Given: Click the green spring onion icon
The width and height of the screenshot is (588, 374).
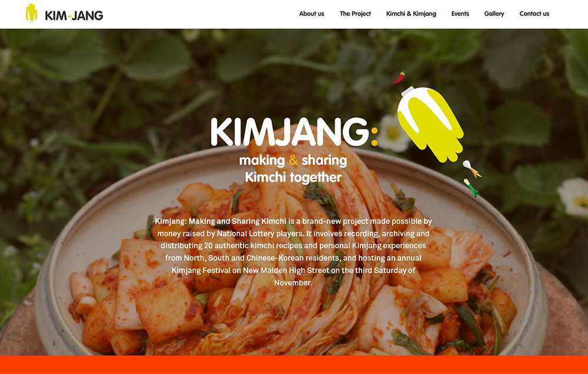Looking at the screenshot, I should click(x=472, y=188).
